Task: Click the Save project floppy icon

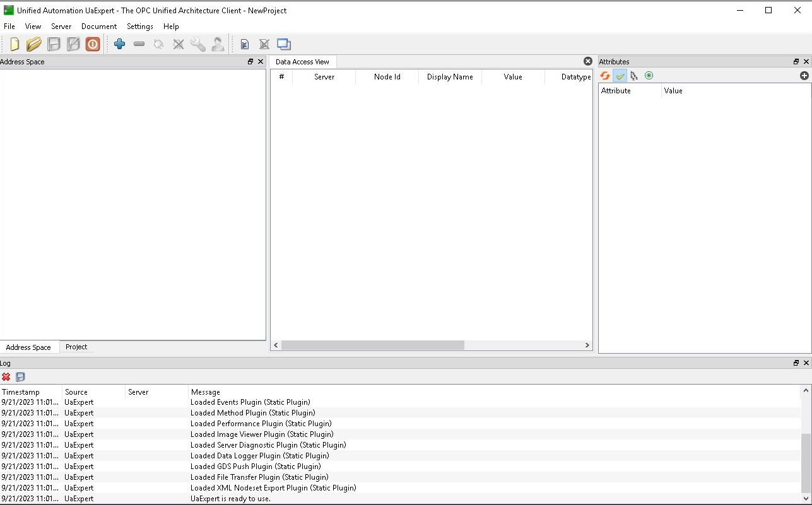Action: tap(54, 44)
